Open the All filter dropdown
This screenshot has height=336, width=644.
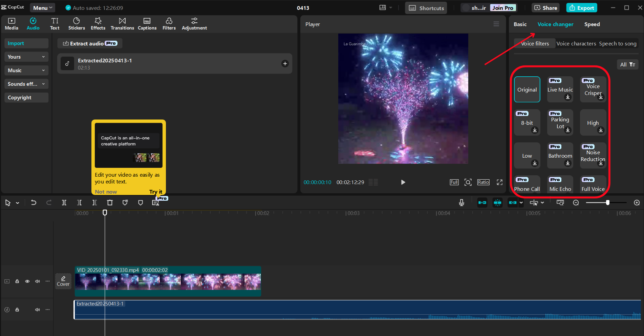[x=627, y=64]
